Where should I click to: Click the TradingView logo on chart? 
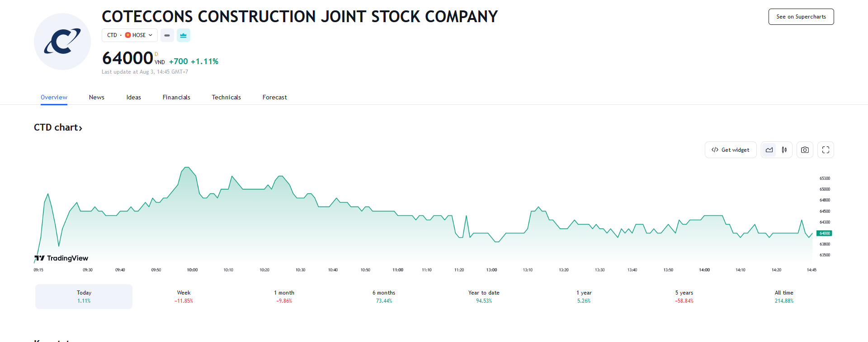click(61, 258)
